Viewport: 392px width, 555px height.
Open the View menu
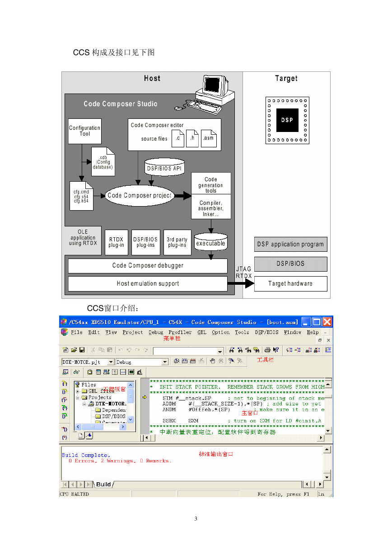coord(111,332)
